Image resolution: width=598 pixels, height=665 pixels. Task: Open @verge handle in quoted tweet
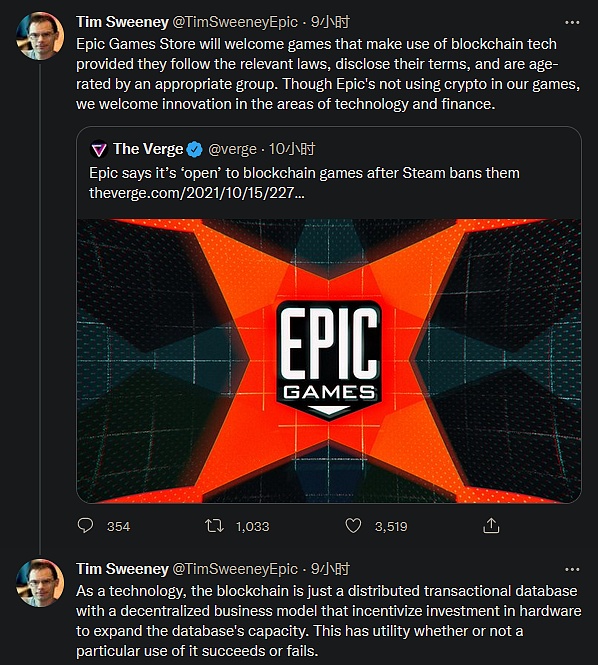click(232, 149)
